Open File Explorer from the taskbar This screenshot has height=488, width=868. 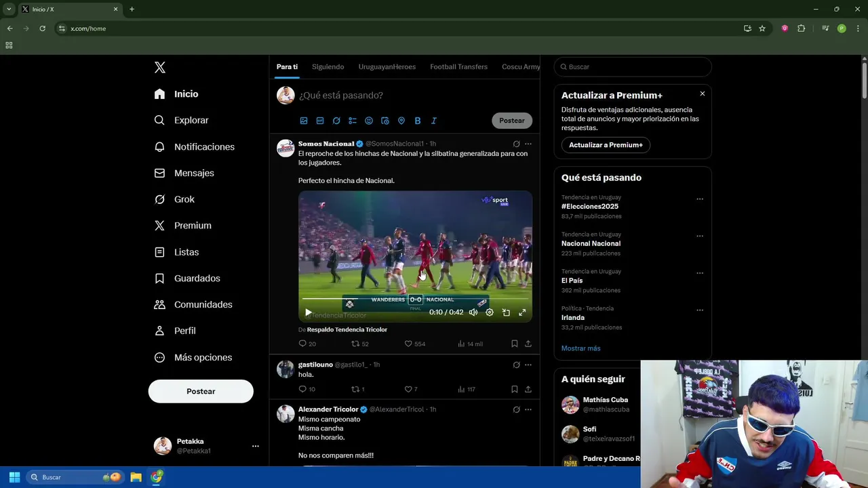point(136,477)
